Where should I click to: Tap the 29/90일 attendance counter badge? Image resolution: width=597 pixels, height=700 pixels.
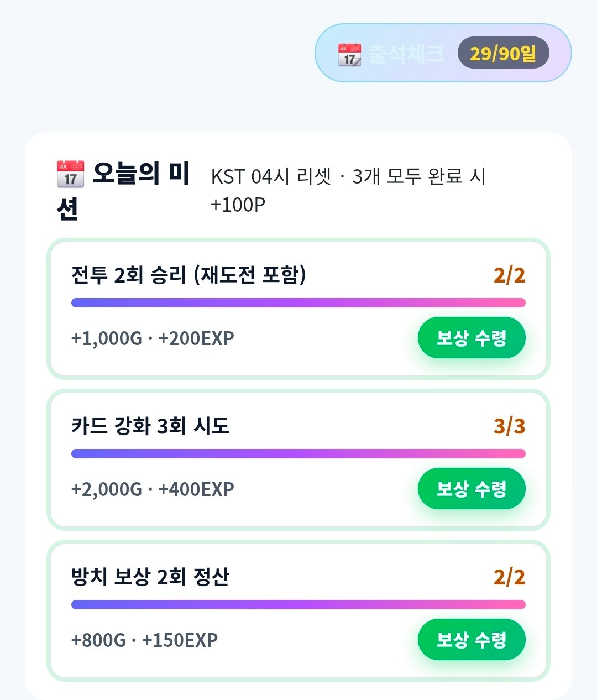pyautogui.click(x=503, y=53)
